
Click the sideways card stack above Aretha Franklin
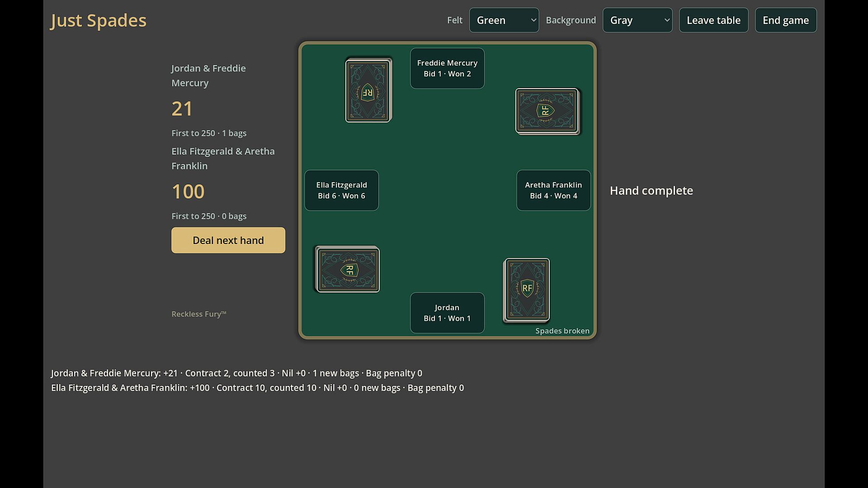pos(547,111)
